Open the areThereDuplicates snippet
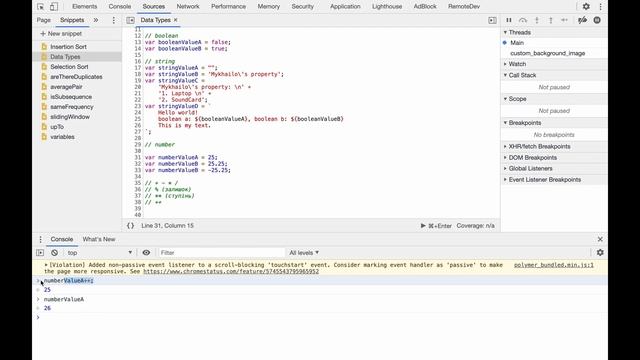Viewport: 640px width, 360px height. [76, 77]
